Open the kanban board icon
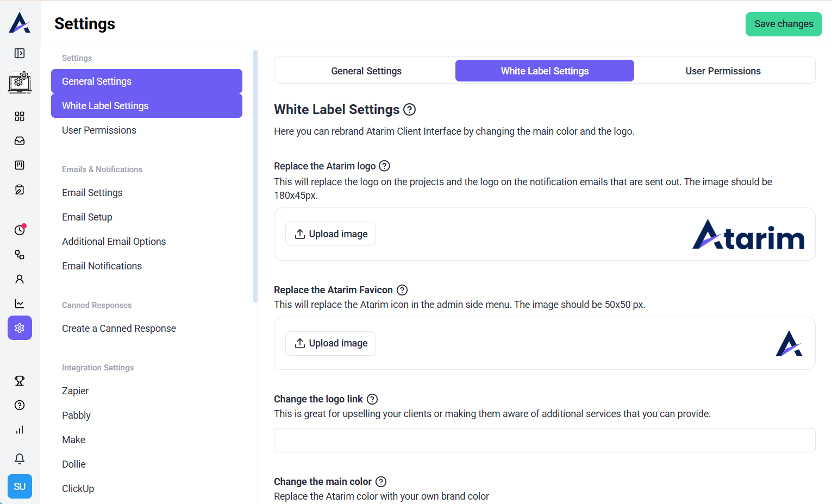 pyautogui.click(x=20, y=165)
